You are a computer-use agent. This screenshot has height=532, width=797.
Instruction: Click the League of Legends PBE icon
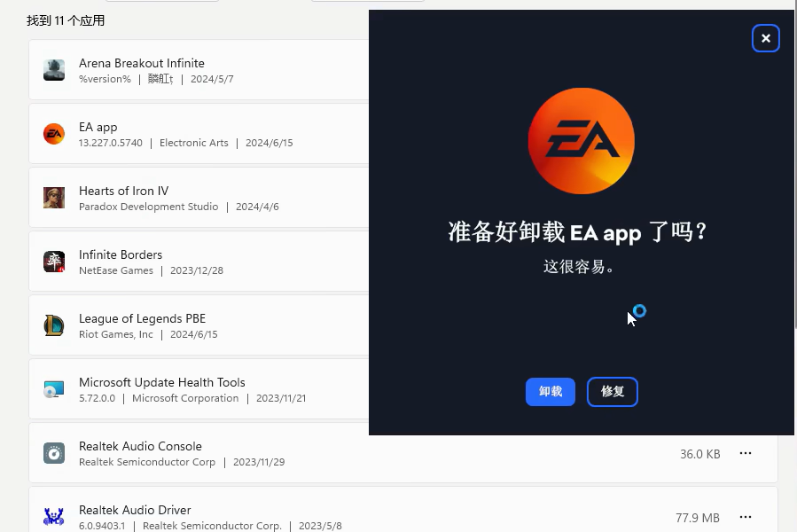click(54, 325)
